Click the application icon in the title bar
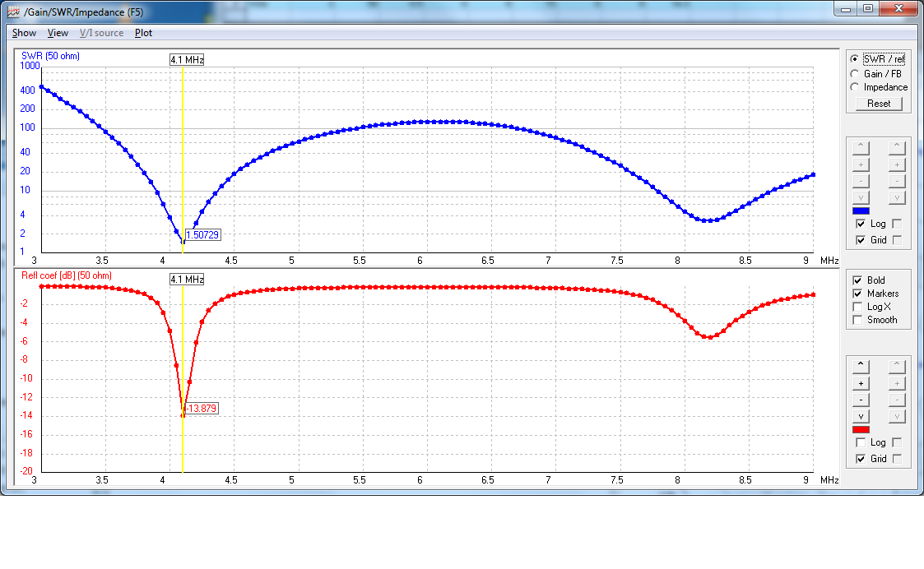 pos(13,12)
